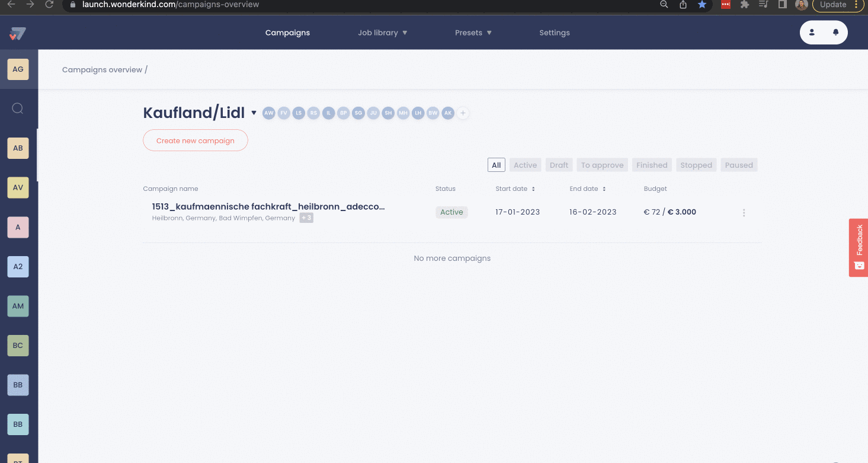Select the BC account tile

coord(18,345)
